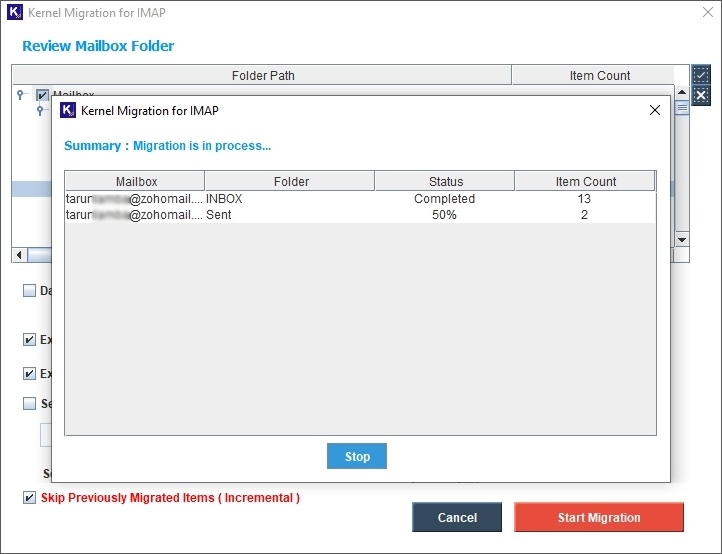Select the mailbox address in INBOX row
722x554 pixels.
134,199
